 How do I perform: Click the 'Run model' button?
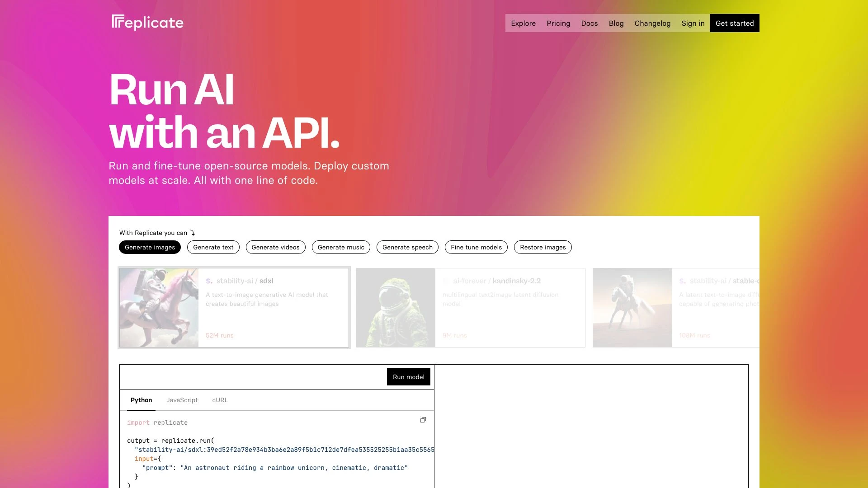pos(408,376)
